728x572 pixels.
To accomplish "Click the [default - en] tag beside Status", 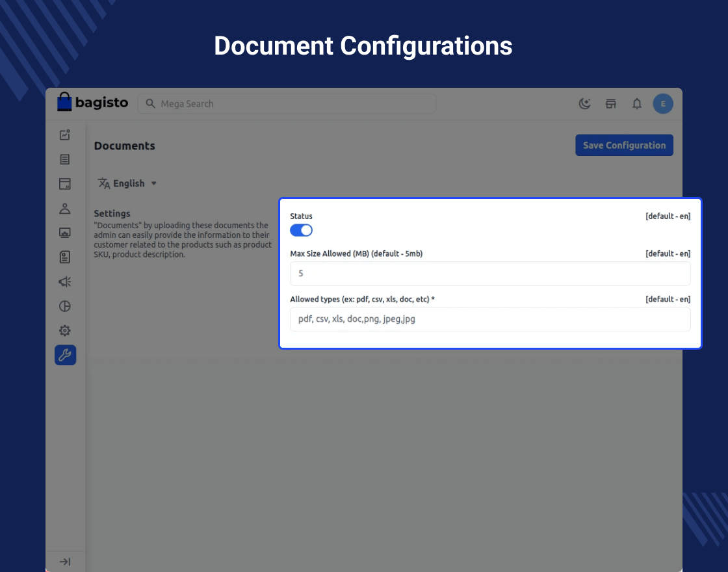I will (668, 216).
